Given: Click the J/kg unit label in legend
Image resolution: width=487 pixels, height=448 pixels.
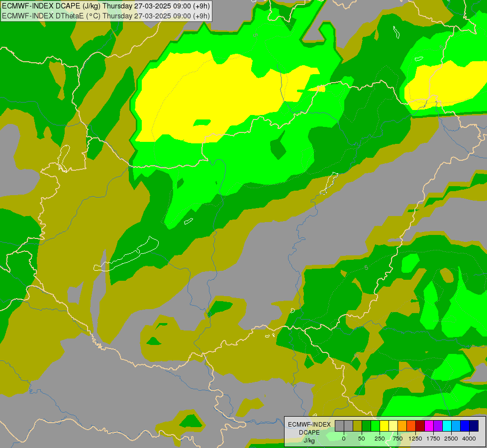Looking at the screenshot, I should pos(309,441).
